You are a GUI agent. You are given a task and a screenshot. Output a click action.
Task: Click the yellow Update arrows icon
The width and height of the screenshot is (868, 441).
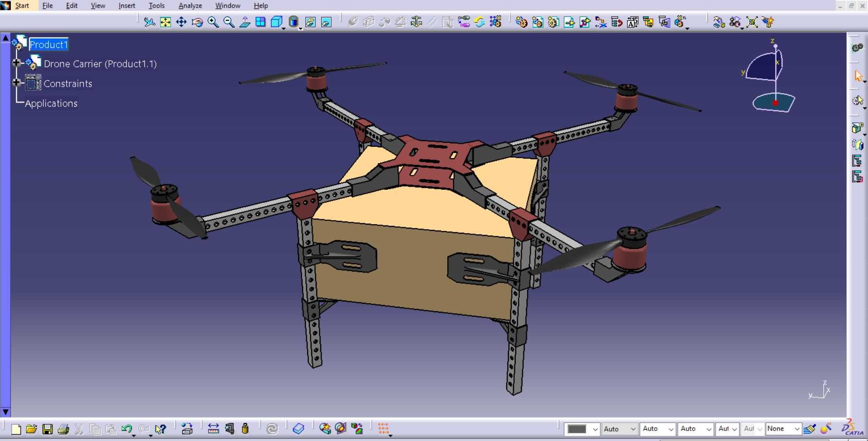pos(479,22)
